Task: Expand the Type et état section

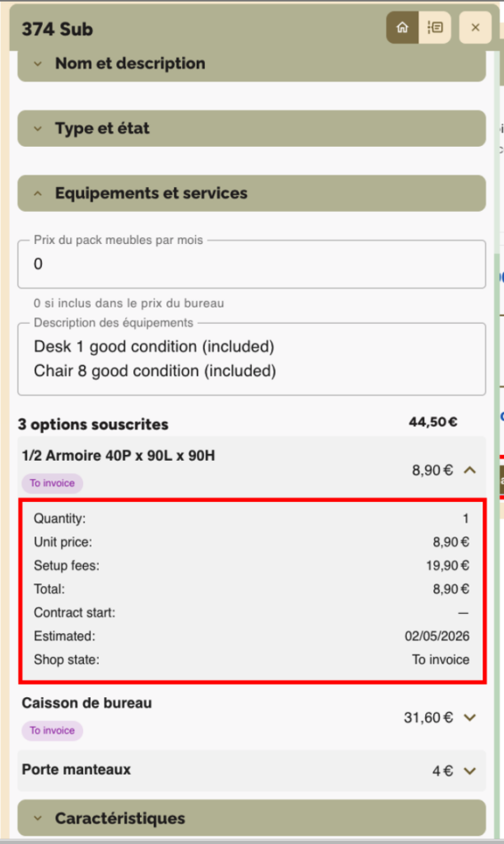Action: tap(252, 129)
